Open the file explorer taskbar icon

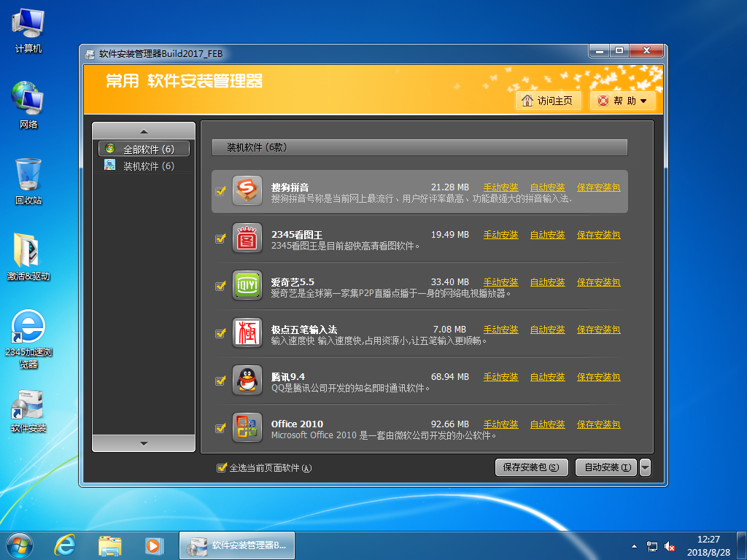pyautogui.click(x=109, y=545)
